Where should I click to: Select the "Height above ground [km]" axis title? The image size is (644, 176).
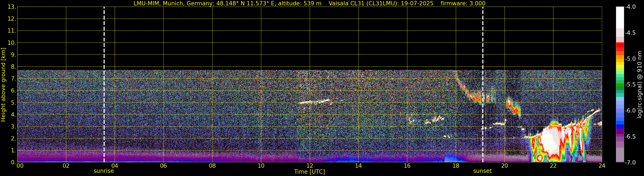(x=3, y=85)
